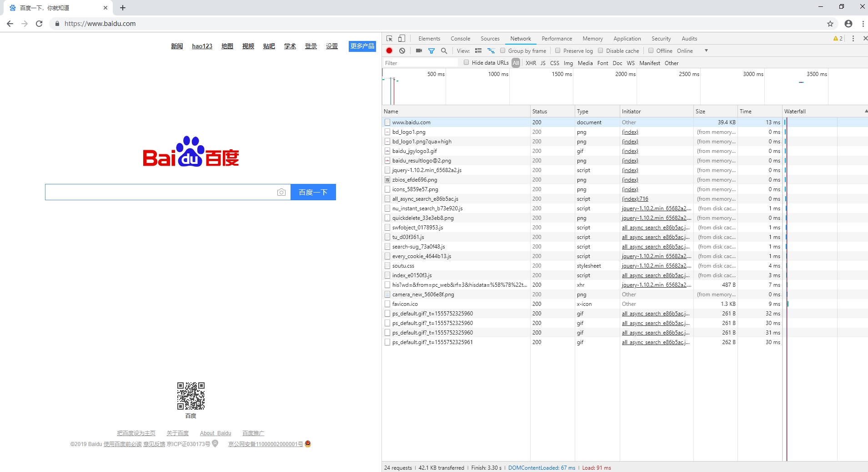Viewport: 868px width, 472px height.
Task: Click the 百度一下 search button
Action: pyautogui.click(x=313, y=192)
